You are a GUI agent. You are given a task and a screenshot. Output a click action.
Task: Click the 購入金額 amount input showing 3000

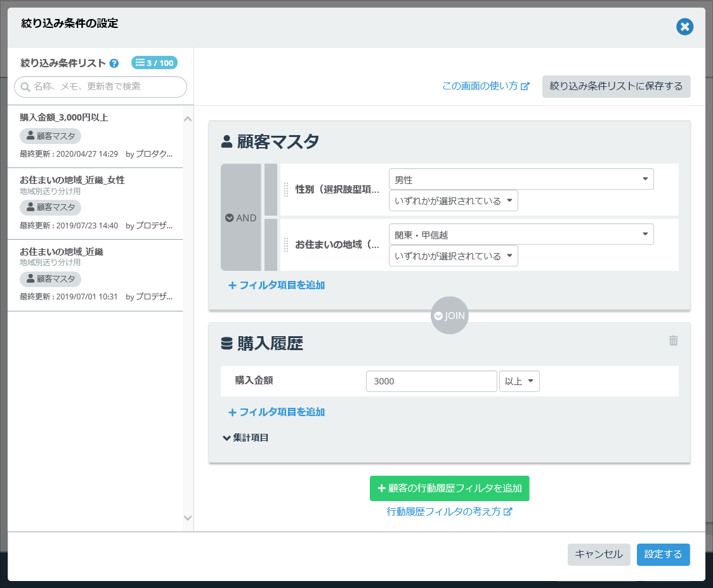click(431, 381)
